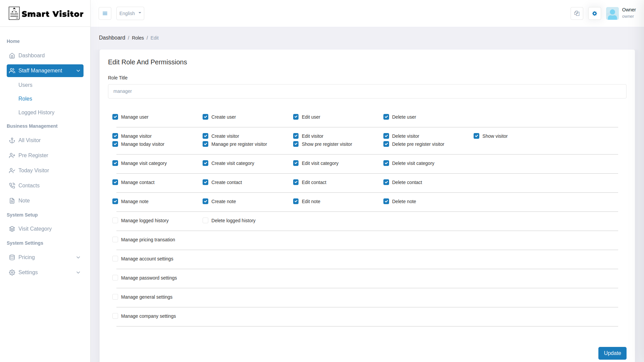
Task: Toggle the Manage logged history checkbox
Action: (x=115, y=220)
